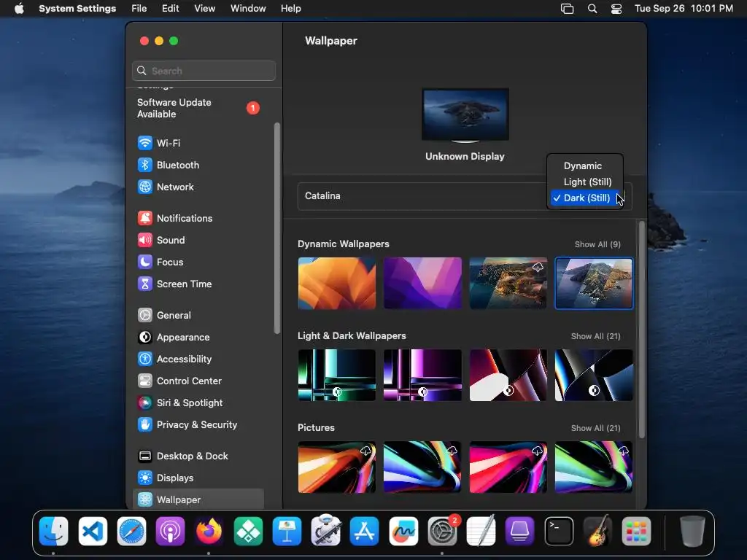
Task: Open Launchpad from the Dock
Action: point(636,531)
